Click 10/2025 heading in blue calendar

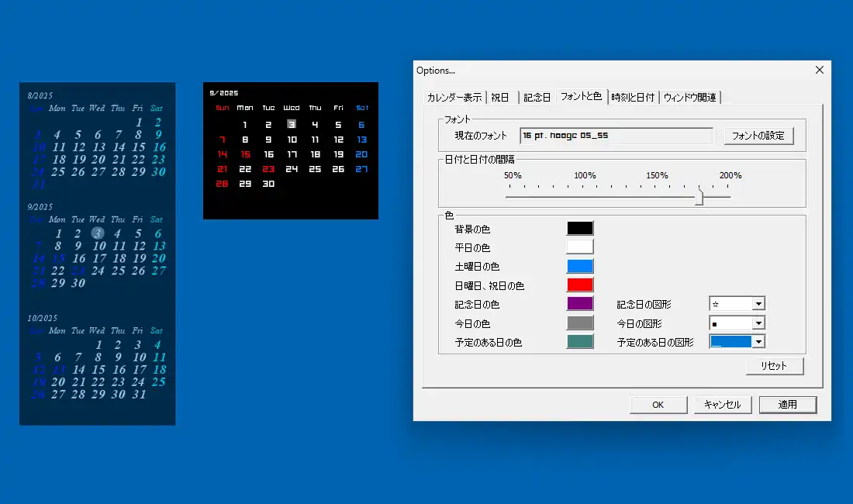43,318
